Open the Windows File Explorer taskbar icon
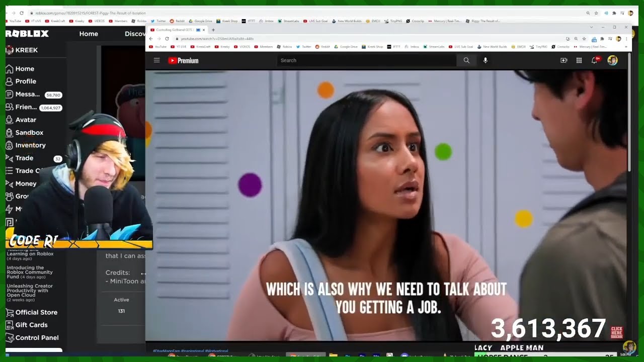 click(x=333, y=356)
